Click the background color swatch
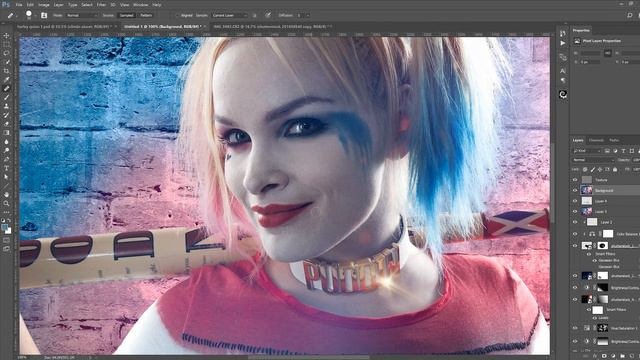Image resolution: width=640 pixels, height=360 pixels. 9,231
